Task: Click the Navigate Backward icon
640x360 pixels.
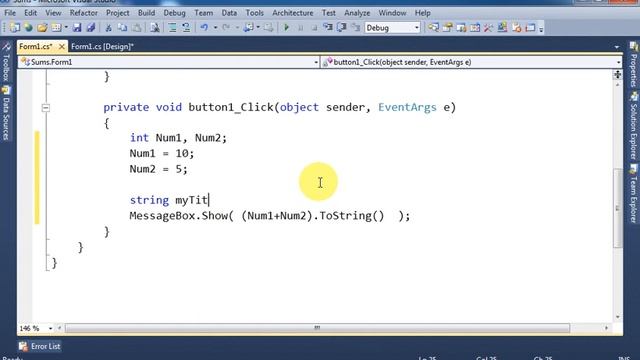Action: pyautogui.click(x=248, y=28)
